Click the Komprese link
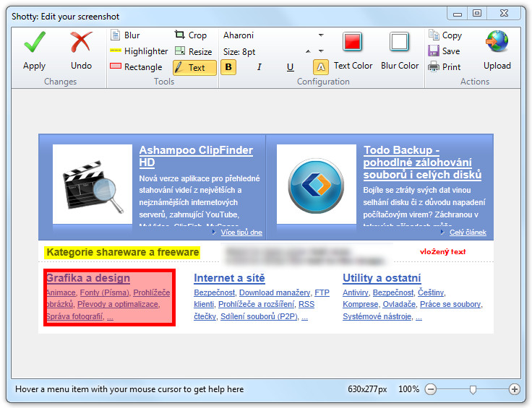Viewport: 532px width, 408px height. (x=360, y=304)
